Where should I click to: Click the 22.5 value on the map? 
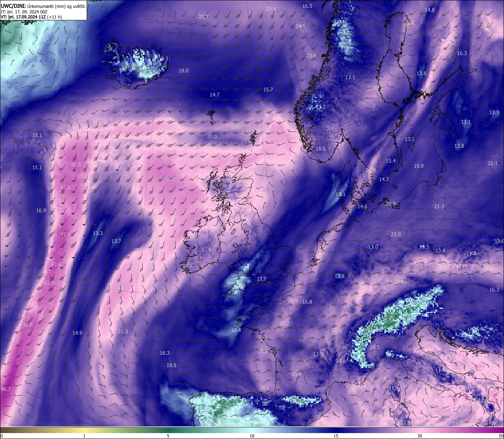click(x=458, y=421)
